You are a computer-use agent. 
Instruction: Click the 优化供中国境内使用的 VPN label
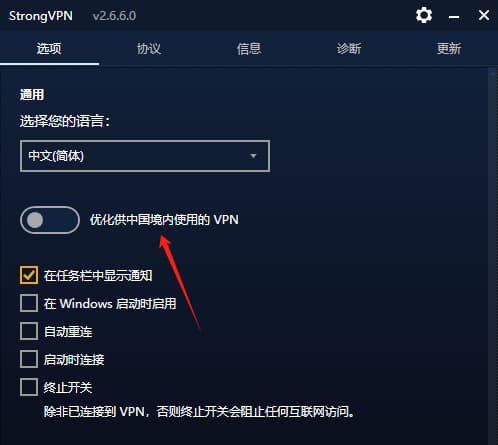point(164,220)
